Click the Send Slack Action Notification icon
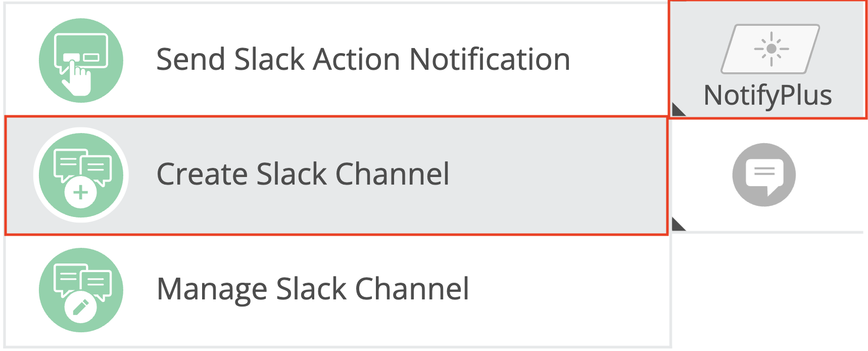 tap(81, 60)
